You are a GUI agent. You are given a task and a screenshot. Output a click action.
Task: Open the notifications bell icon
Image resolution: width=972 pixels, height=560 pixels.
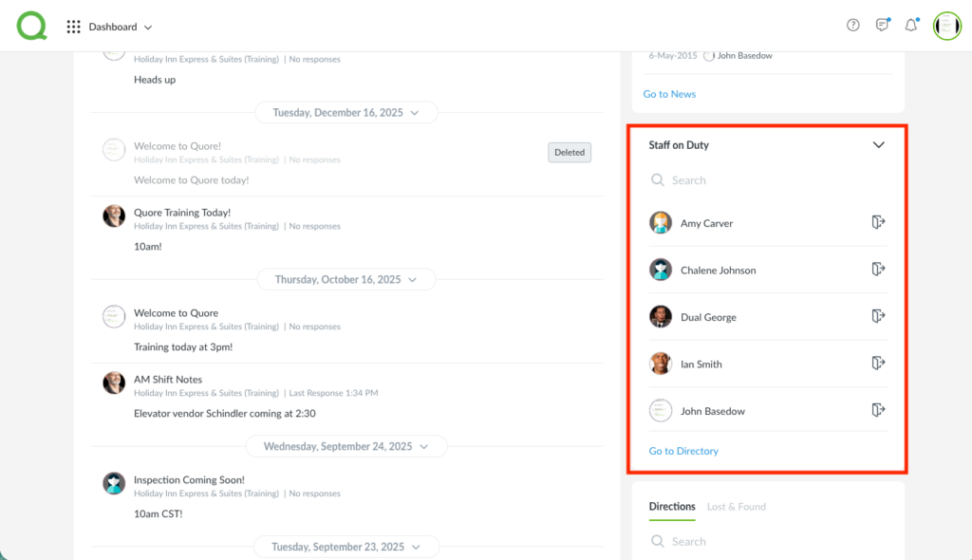coord(911,26)
